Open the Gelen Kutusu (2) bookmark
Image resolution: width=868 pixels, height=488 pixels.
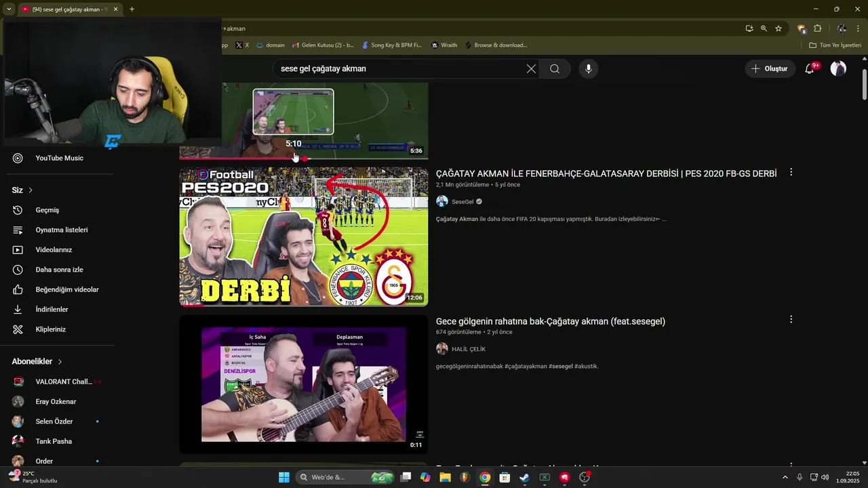pos(323,45)
